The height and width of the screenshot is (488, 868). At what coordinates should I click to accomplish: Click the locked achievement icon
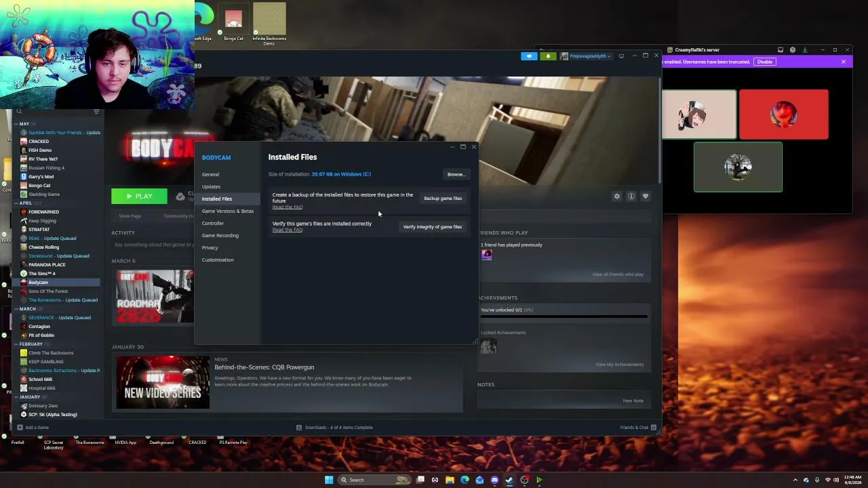(488, 346)
